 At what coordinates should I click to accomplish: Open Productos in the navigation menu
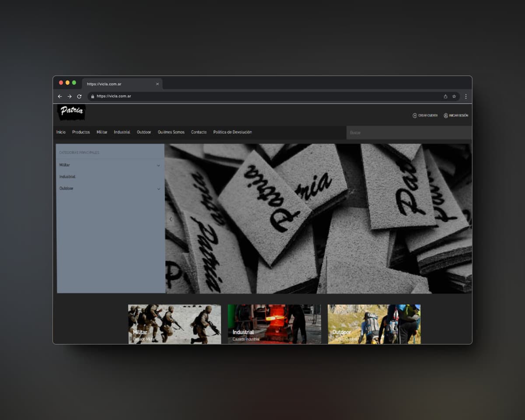(81, 132)
